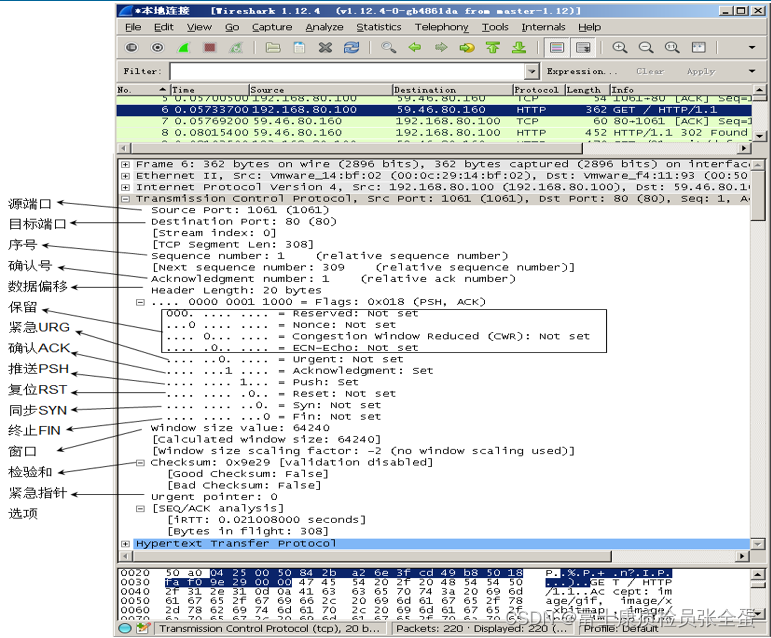Open the Analyze menu
Image resolution: width=771 pixels, height=638 pixels.
[324, 27]
